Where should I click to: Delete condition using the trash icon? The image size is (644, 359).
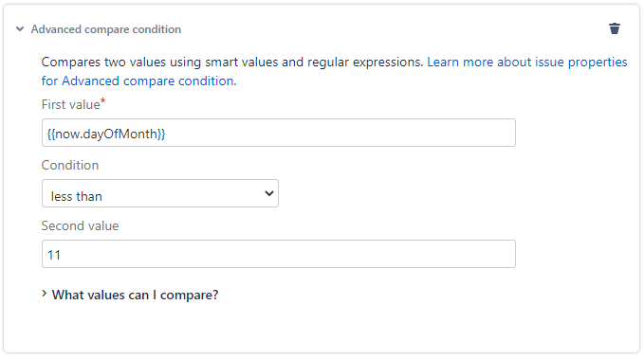(x=614, y=28)
